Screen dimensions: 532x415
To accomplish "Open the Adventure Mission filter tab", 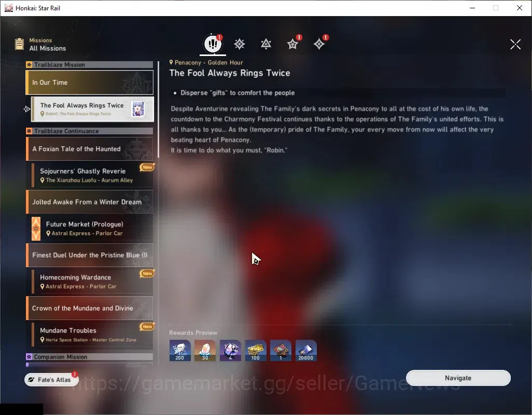I will tap(319, 44).
